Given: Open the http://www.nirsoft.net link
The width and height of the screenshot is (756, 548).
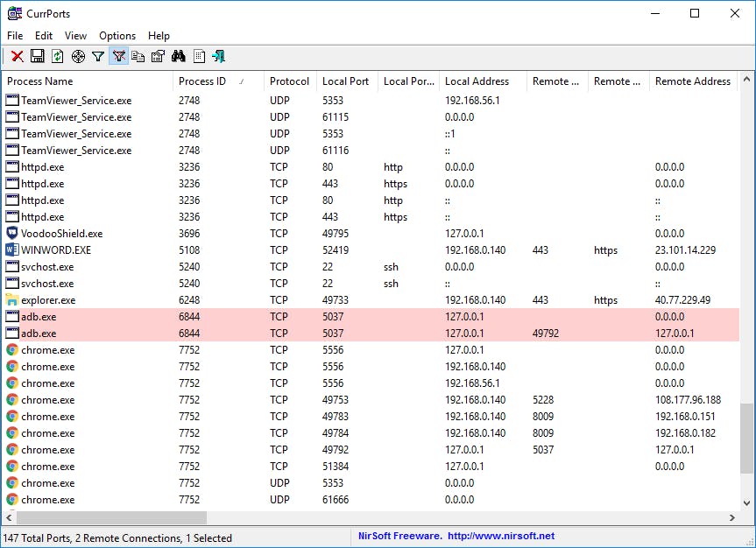Looking at the screenshot, I should coord(501,536).
